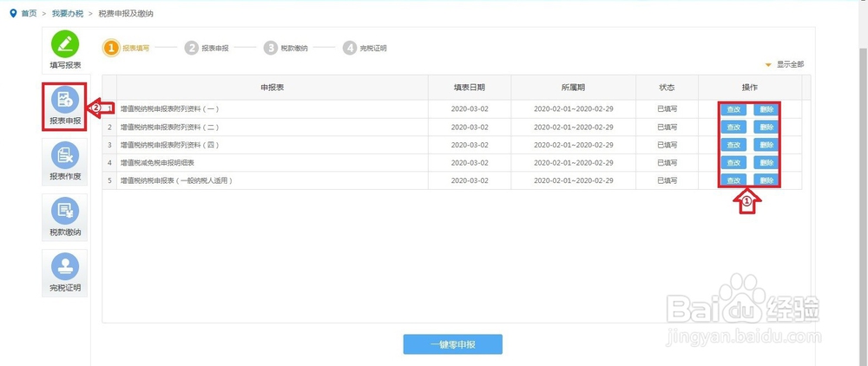Click 查改 for 增值税减免税申报明细表 row
Screen dimensions: 868x366
tap(733, 162)
